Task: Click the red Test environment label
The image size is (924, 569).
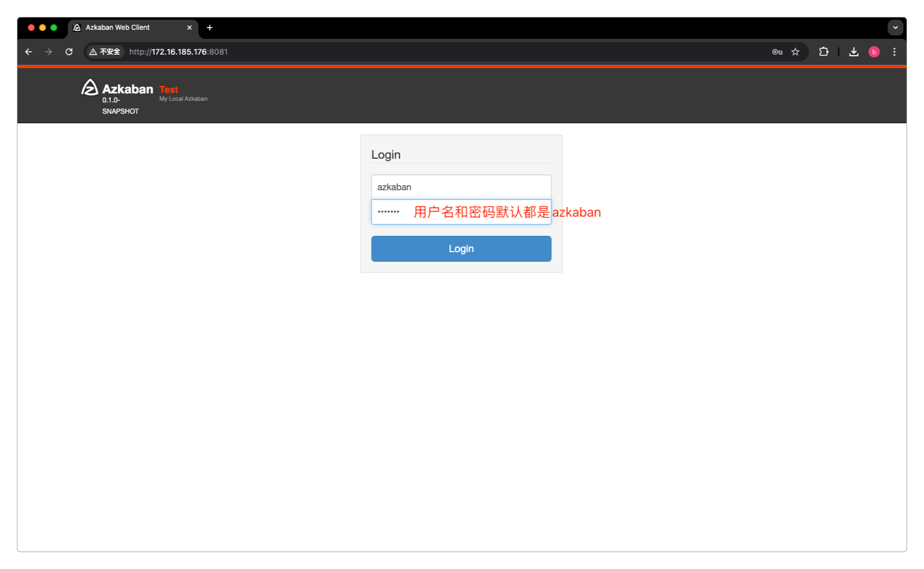Action: pyautogui.click(x=168, y=89)
